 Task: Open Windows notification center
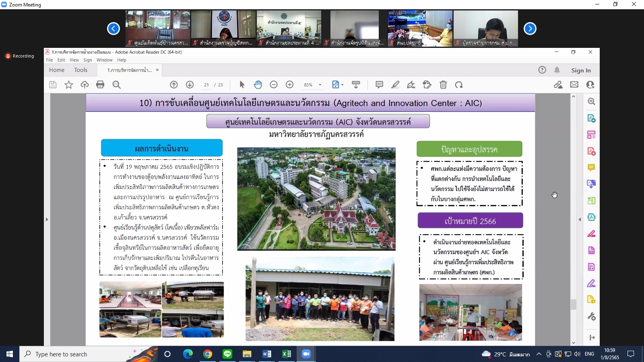point(631,354)
